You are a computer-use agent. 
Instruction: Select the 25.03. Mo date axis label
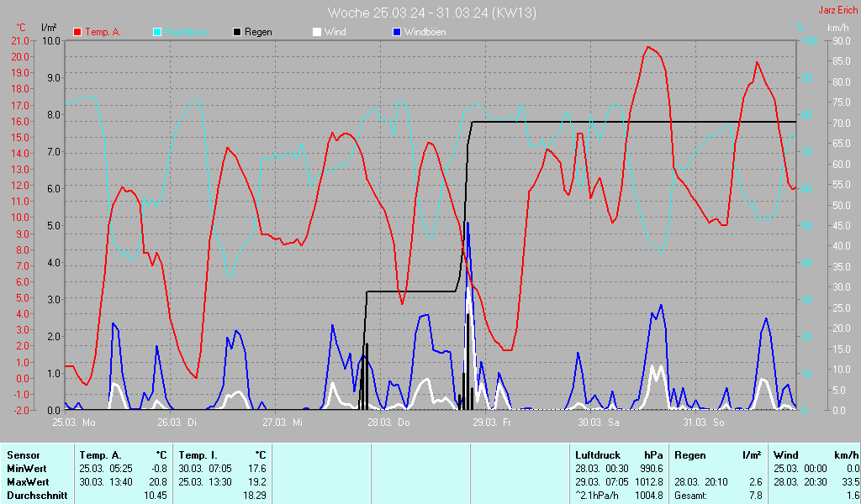74,423
